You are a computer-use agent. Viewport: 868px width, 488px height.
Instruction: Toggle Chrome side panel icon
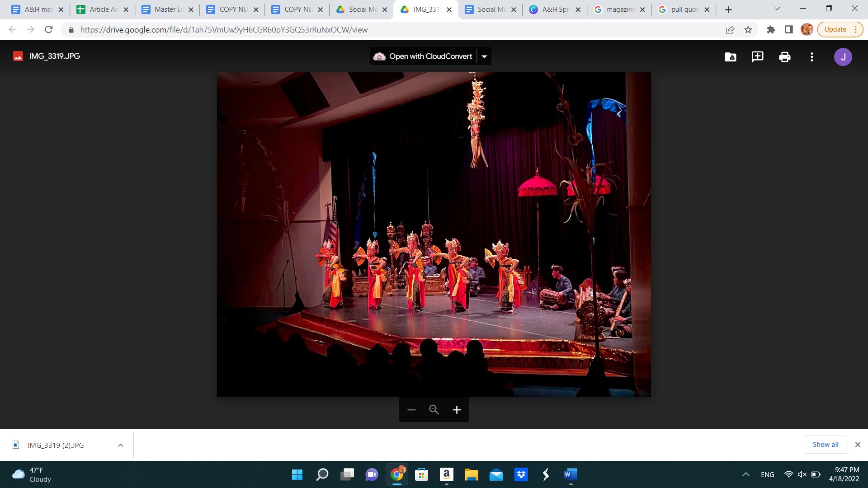tap(788, 30)
